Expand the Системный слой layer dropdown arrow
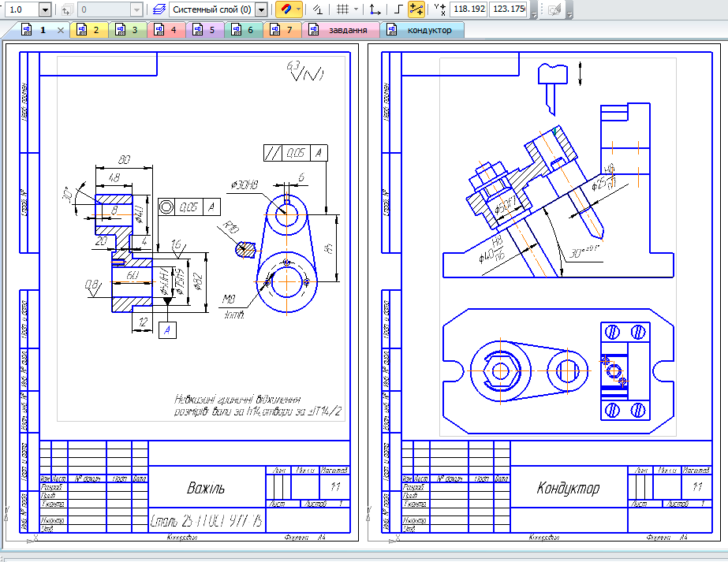Viewport: 728px width, 562px height. 261,9
